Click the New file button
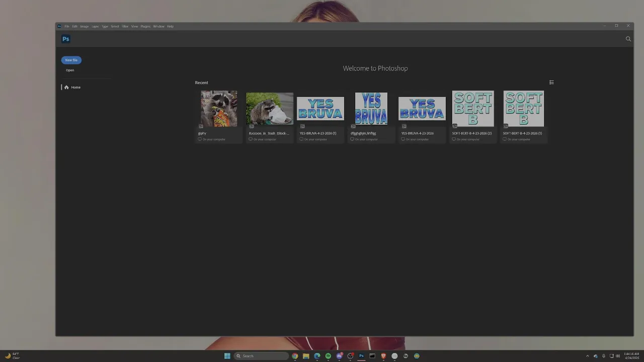The width and height of the screenshot is (644, 362). (71, 60)
